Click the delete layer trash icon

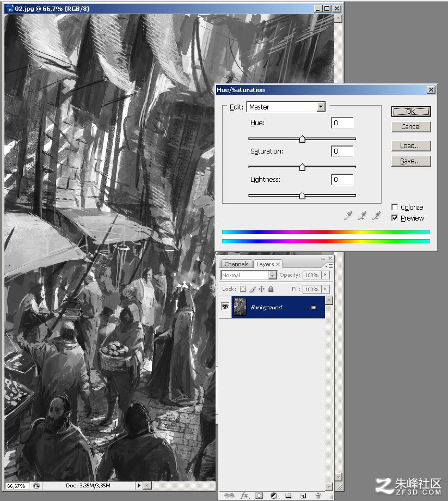(x=318, y=496)
